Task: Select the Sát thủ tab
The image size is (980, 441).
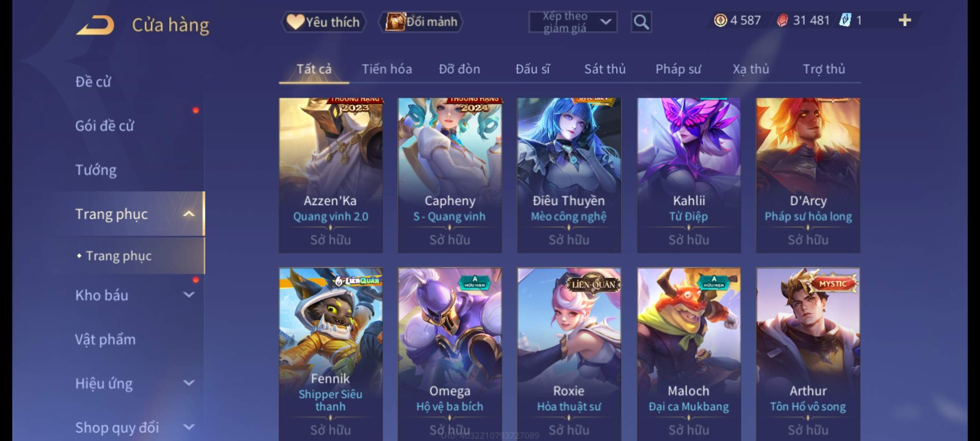Action: [x=605, y=69]
